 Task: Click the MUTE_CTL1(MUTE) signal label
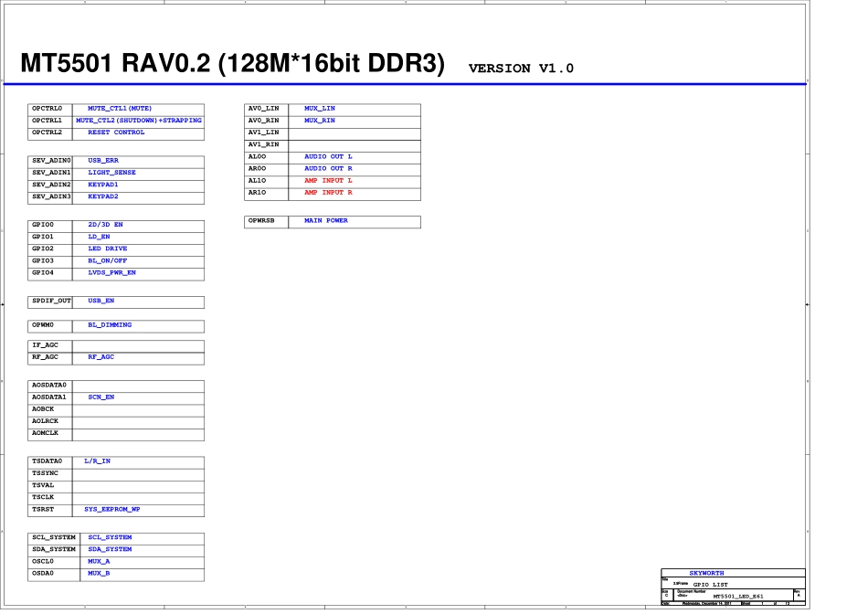point(120,109)
